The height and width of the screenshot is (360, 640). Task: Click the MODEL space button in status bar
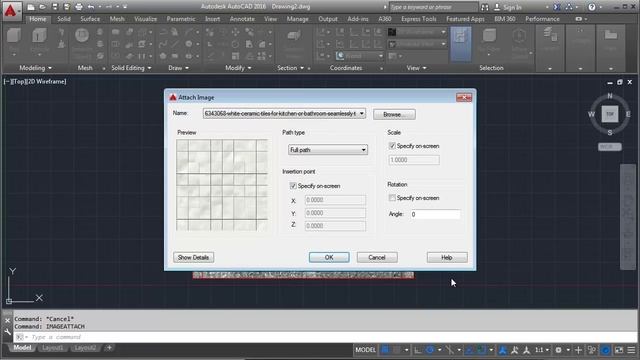(x=365, y=350)
